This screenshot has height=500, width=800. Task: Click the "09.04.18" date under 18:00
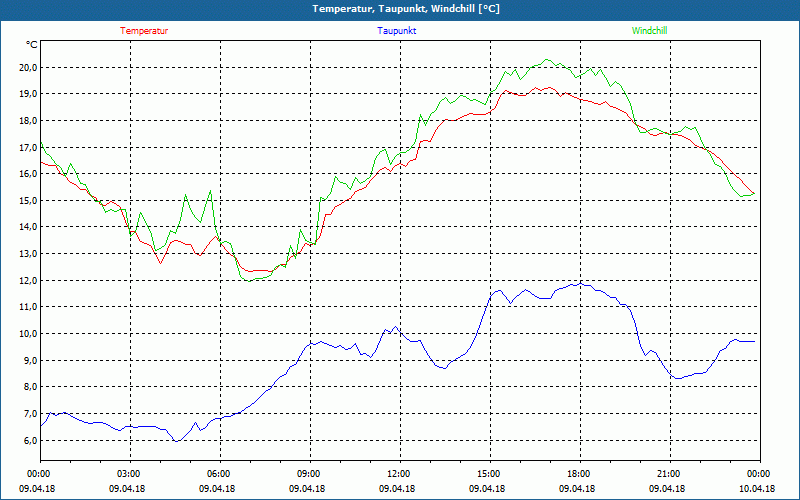tap(577, 489)
